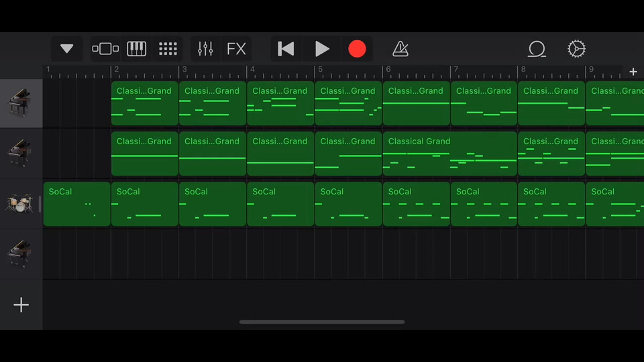The image size is (644, 362).
Task: Select the SoCal drum region at bar 4
Action: pyautogui.click(x=280, y=204)
